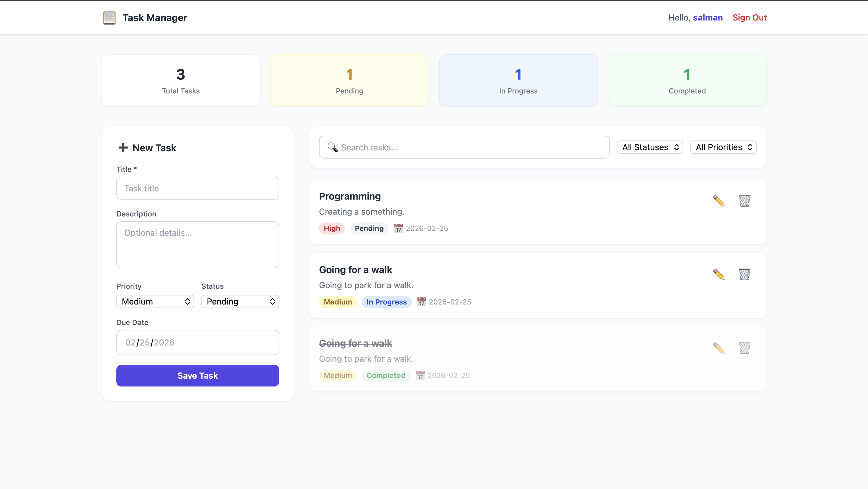Select the Pending stat card

click(349, 80)
